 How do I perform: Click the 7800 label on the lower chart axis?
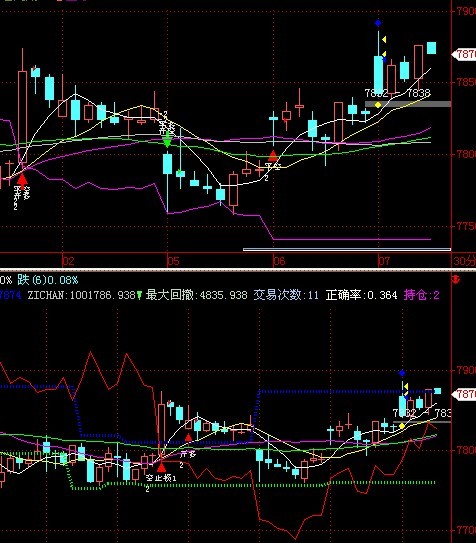point(466,450)
